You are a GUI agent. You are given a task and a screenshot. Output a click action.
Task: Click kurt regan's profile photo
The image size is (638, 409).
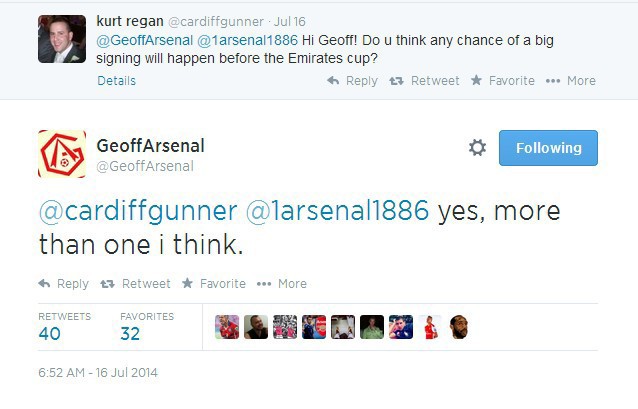(61, 39)
